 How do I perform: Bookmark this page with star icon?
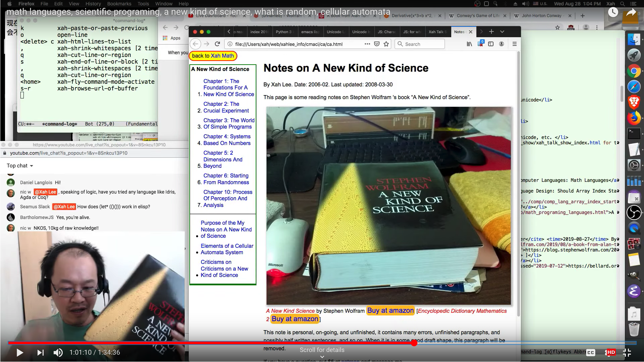coord(386,44)
